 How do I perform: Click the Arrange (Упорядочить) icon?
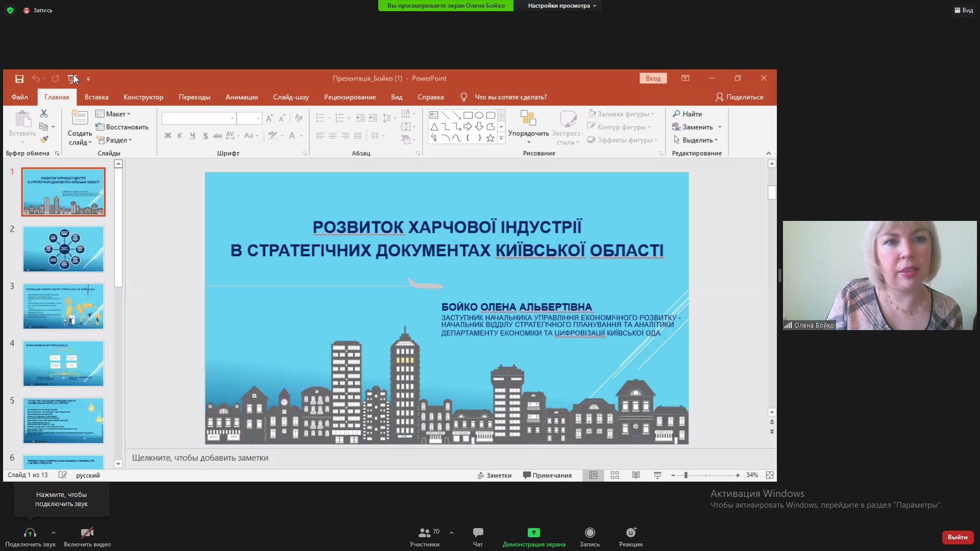(528, 119)
